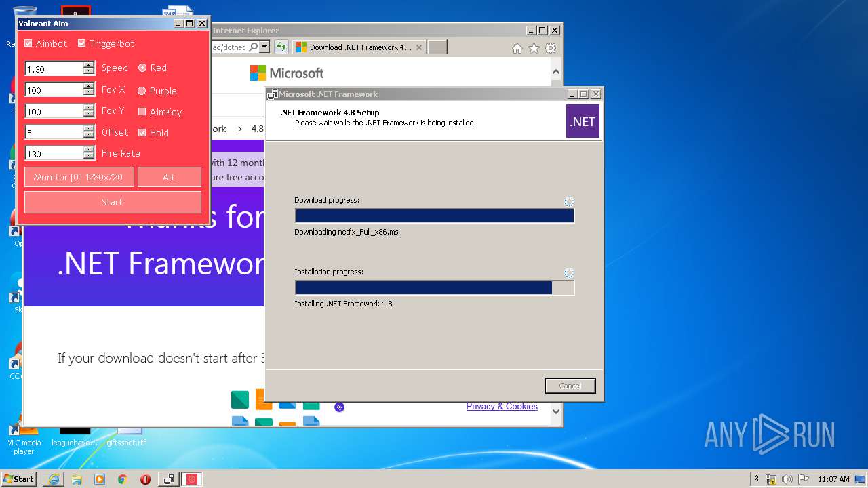Open the network tray icon
This screenshot has height=488, width=868.
[771, 479]
